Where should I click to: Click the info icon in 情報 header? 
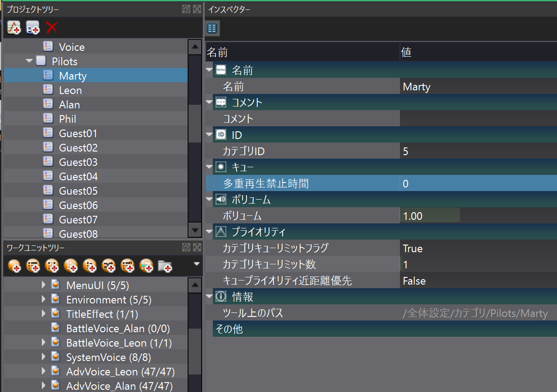tap(221, 297)
